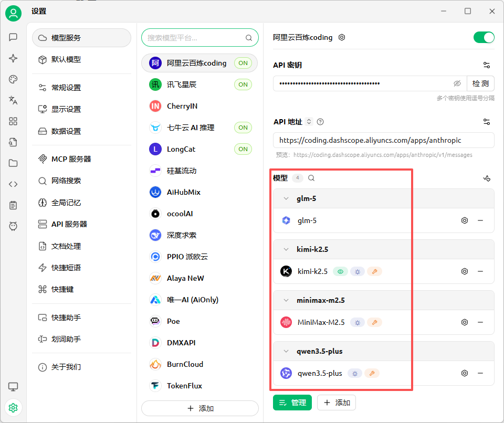Click the model health check icon

487,178
